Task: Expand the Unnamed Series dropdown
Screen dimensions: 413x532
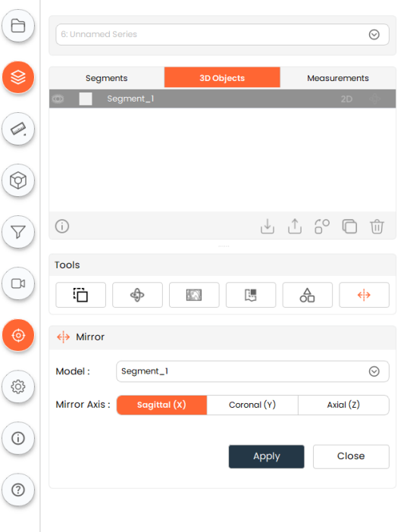Action: click(x=222, y=34)
